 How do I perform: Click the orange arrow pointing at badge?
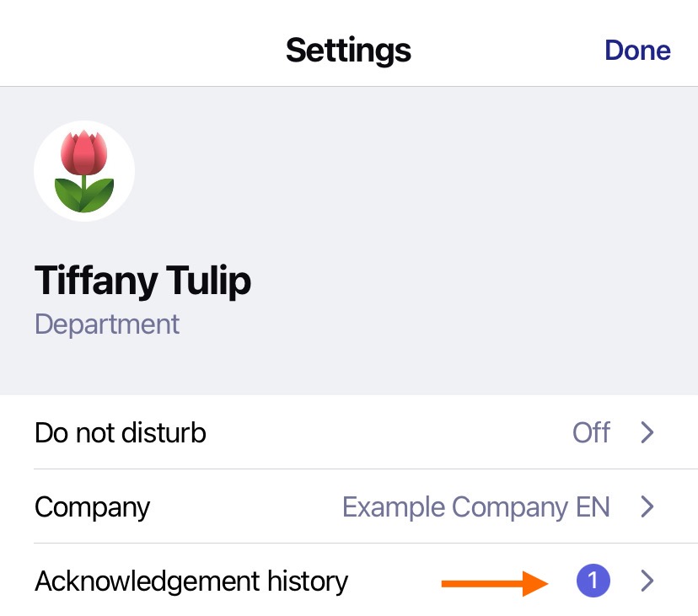(495, 583)
